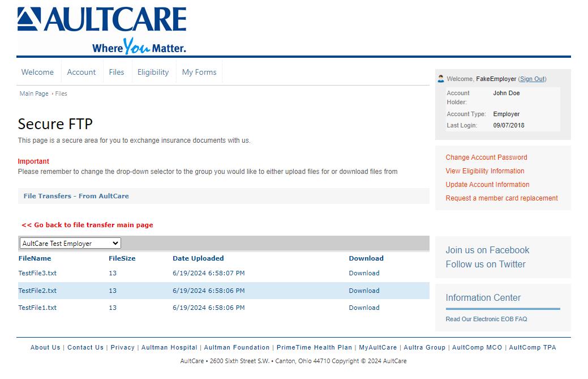
Task: Open AultComp TPA footer link
Action: tap(533, 347)
